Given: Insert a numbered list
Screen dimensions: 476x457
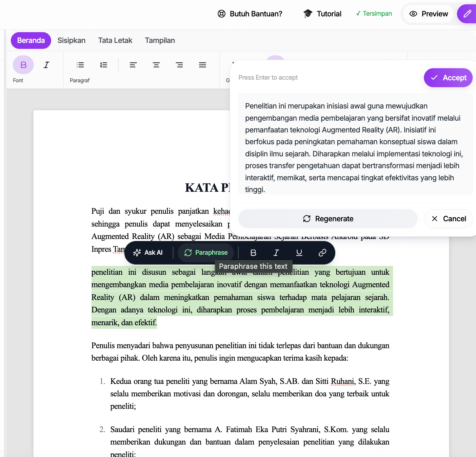Looking at the screenshot, I should 104,65.
